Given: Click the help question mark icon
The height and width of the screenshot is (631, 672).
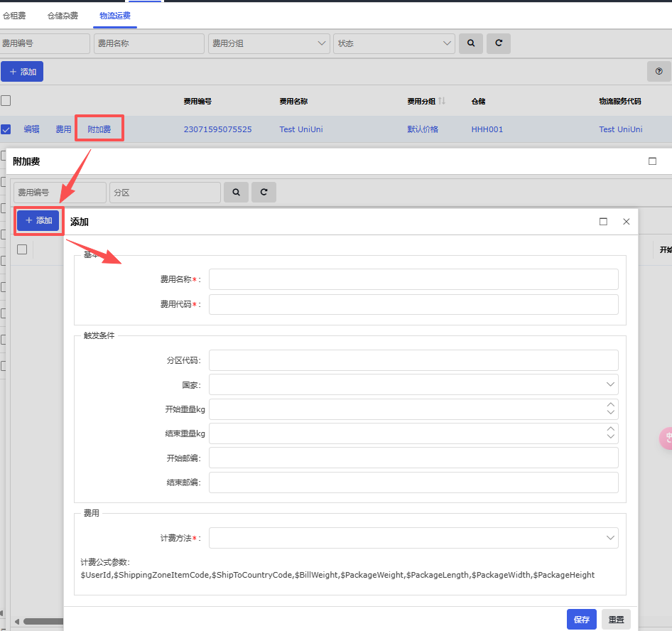Looking at the screenshot, I should point(659,71).
